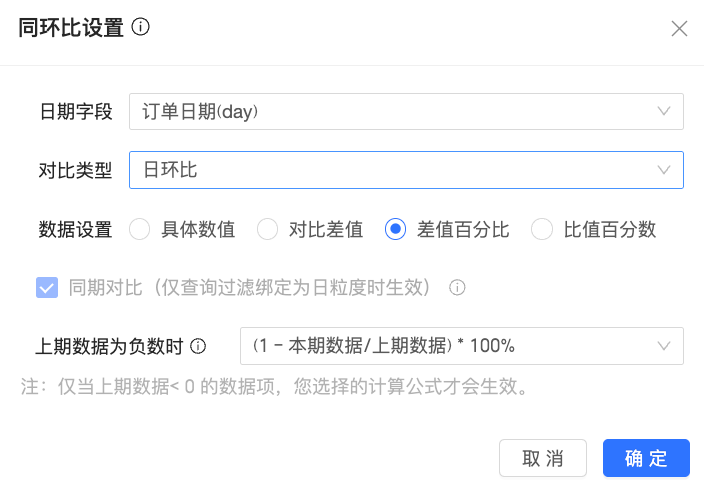Click the info icon next to 上期数据为负数时

point(198,347)
